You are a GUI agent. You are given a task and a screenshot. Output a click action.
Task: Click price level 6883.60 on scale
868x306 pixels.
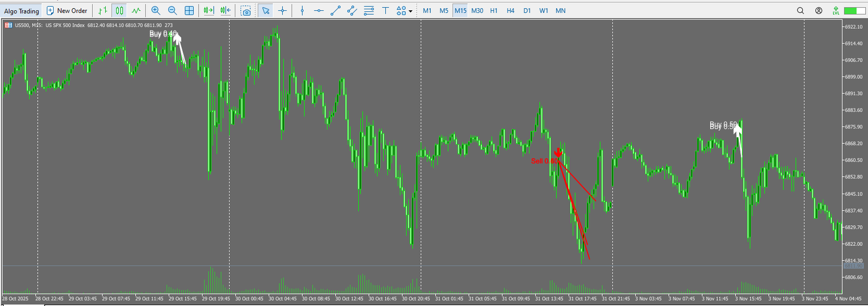(x=853, y=110)
